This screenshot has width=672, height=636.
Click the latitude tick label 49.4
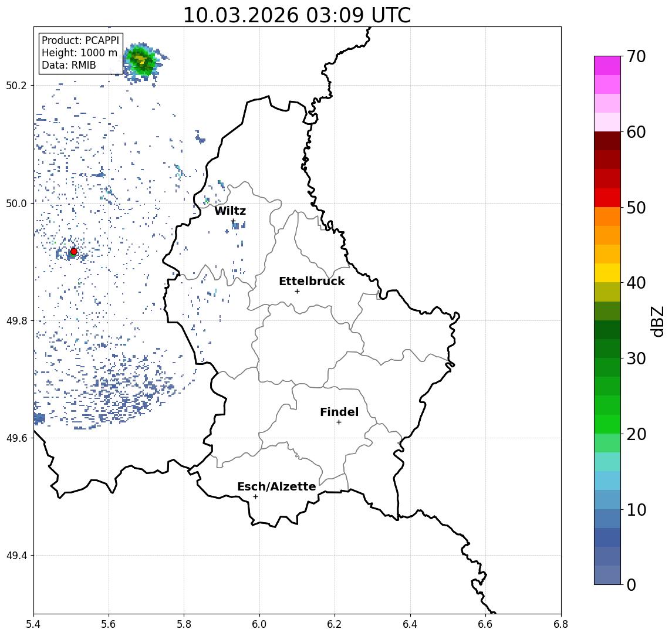coord(16,556)
